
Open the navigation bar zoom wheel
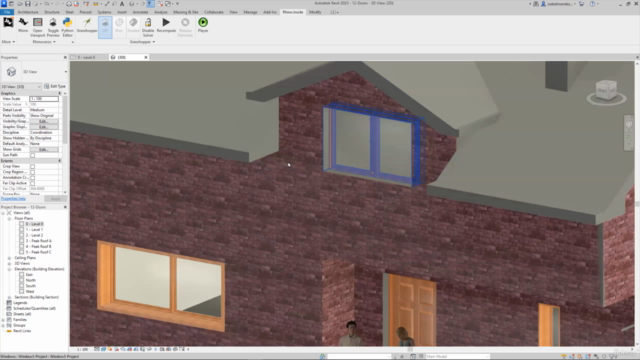coord(629,125)
